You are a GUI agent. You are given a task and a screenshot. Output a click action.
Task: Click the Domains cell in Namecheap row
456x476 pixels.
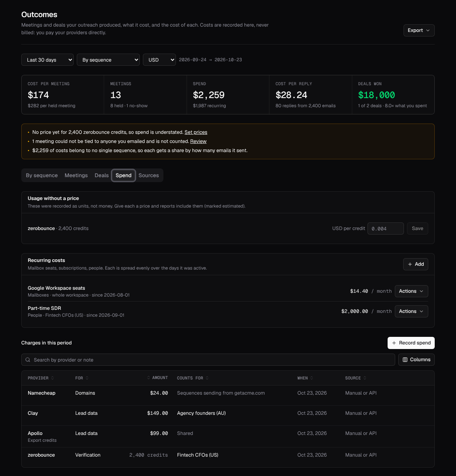point(85,393)
